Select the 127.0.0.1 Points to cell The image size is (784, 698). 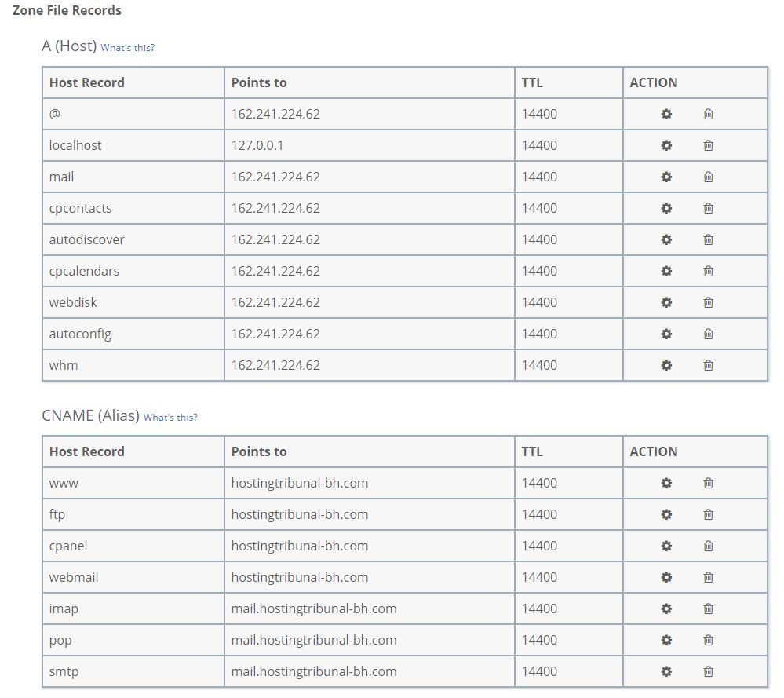[x=370, y=145]
